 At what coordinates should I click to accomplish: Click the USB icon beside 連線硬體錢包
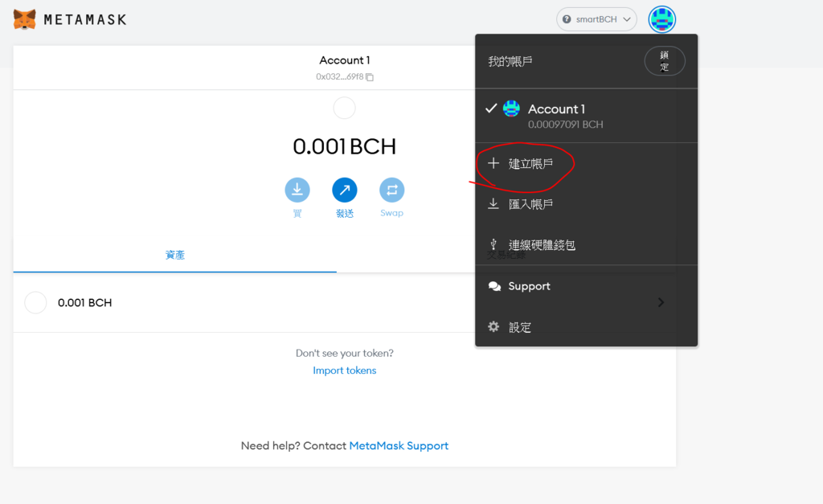pos(493,244)
